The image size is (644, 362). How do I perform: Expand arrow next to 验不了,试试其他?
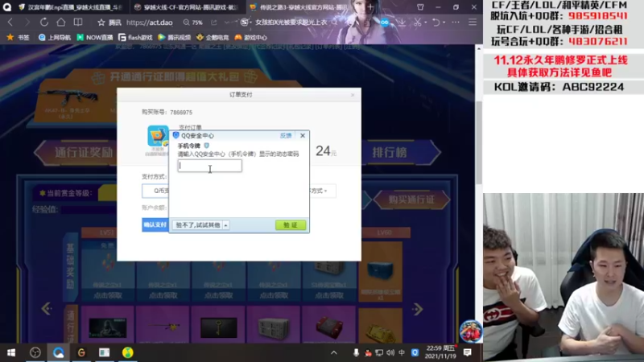pyautogui.click(x=226, y=225)
